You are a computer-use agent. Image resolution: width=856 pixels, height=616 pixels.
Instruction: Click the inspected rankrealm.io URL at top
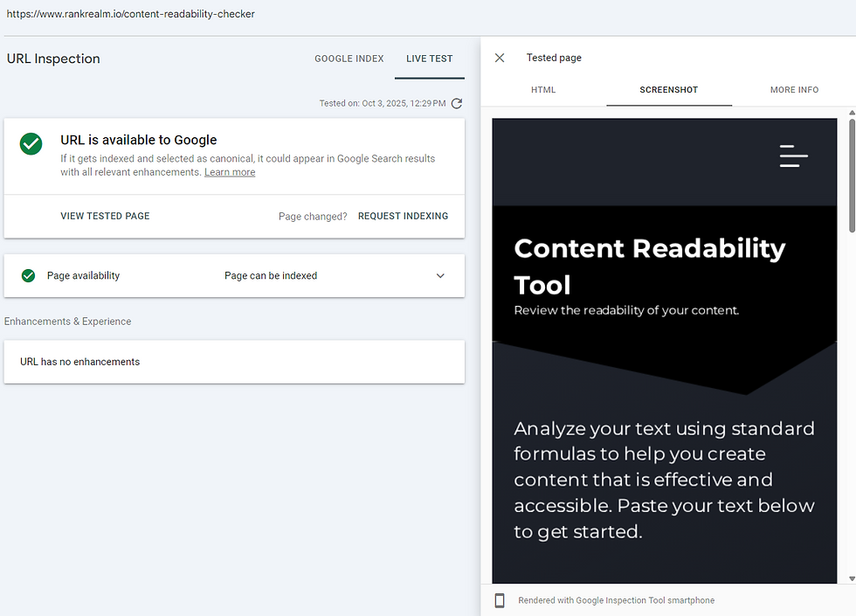131,14
